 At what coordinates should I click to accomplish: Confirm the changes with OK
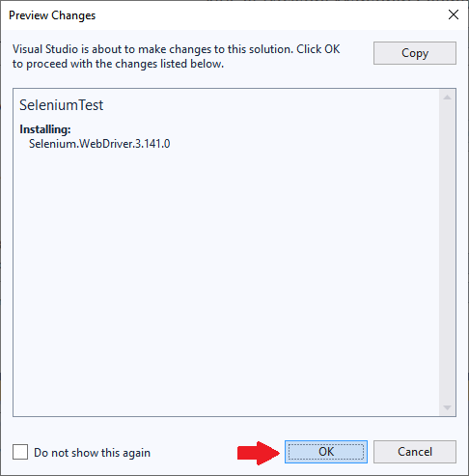click(326, 452)
